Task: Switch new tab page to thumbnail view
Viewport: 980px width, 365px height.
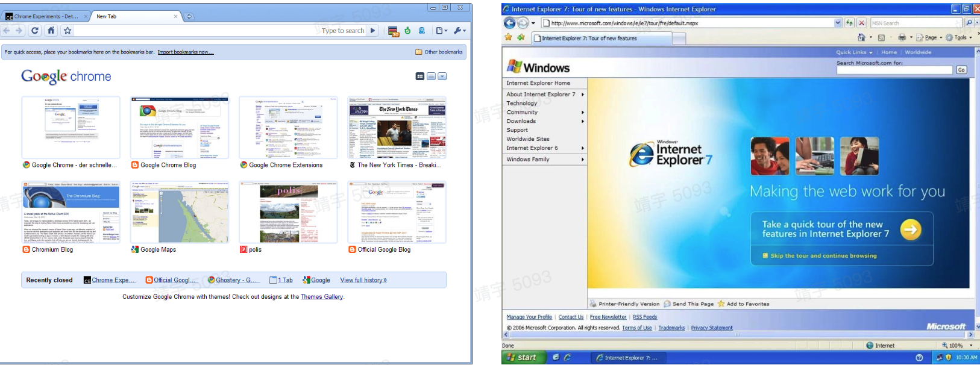Action: pos(420,76)
